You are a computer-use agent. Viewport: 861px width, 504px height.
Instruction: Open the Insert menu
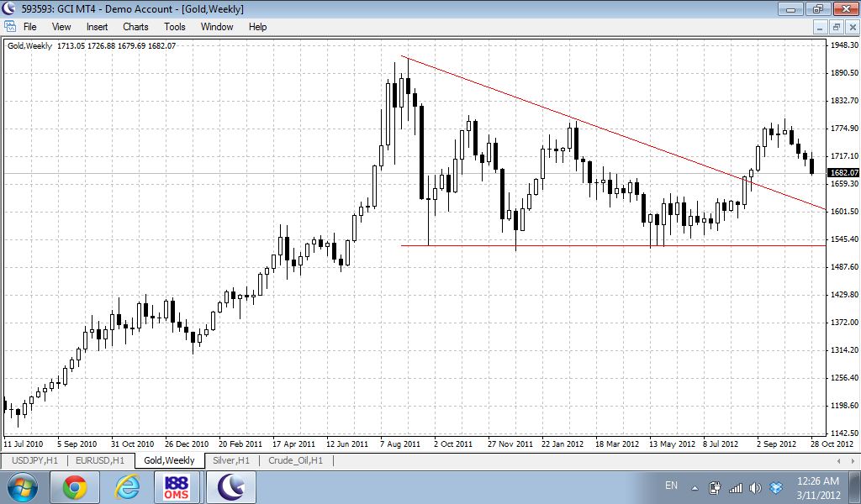pos(97,27)
